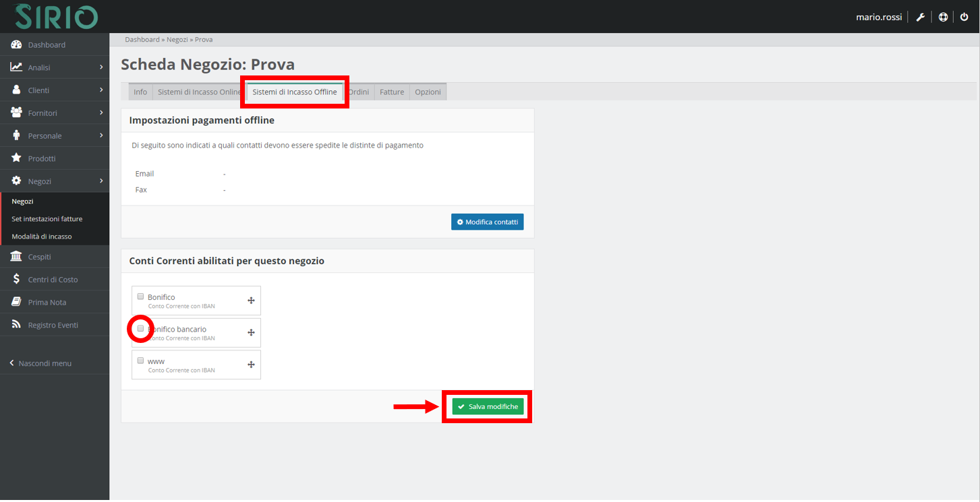980x502 pixels.
Task: Expand the Clienti submenu chevron
Action: [x=100, y=90]
